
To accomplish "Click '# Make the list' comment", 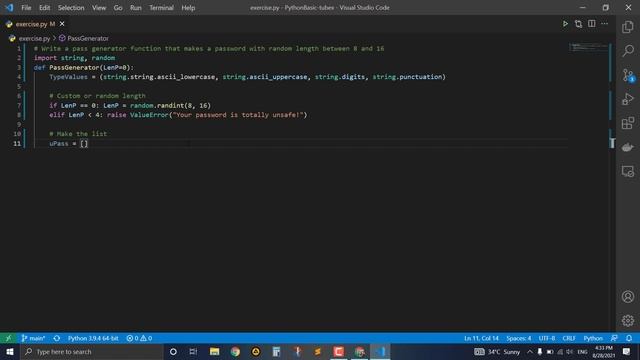I will coord(78,134).
